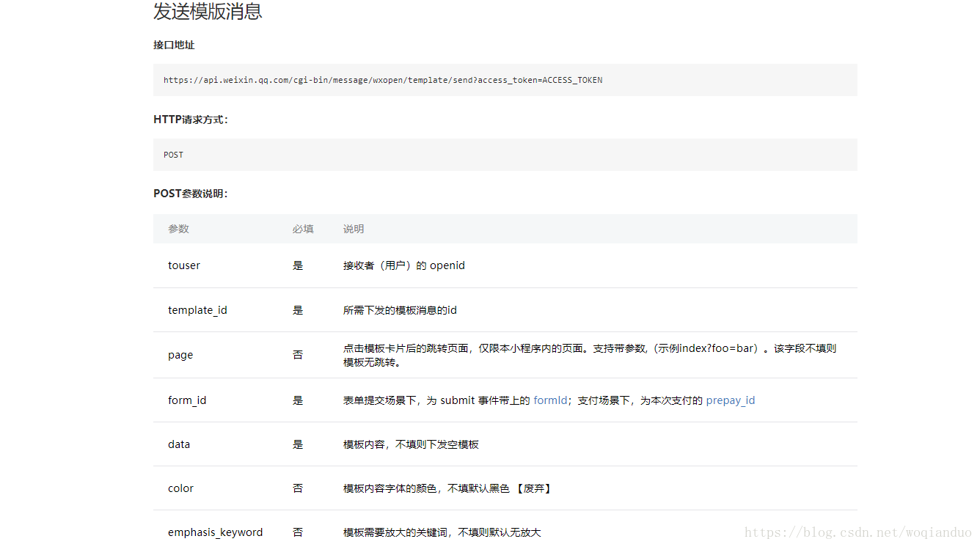Screen dimensions: 980x547
Task: Select the data parameter cell
Action: (x=179, y=444)
